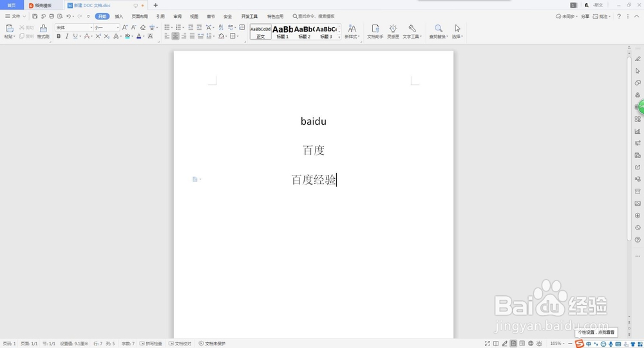This screenshot has height=348, width=644.
Task: Switch to Web Layout view in status bar
Action: coord(531,343)
